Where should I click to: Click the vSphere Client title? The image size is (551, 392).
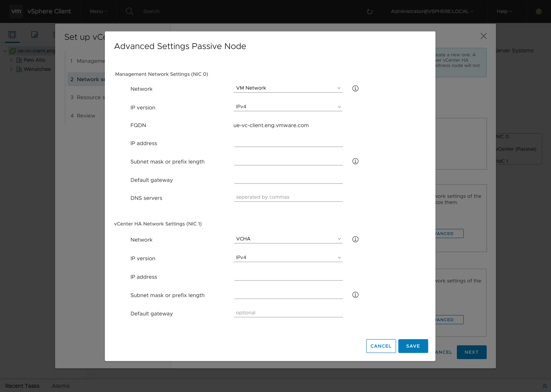[49, 11]
